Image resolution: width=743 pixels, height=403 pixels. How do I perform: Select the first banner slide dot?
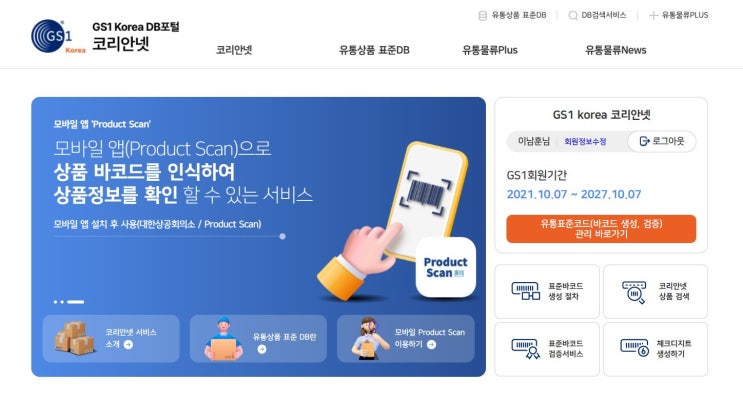click(x=56, y=302)
